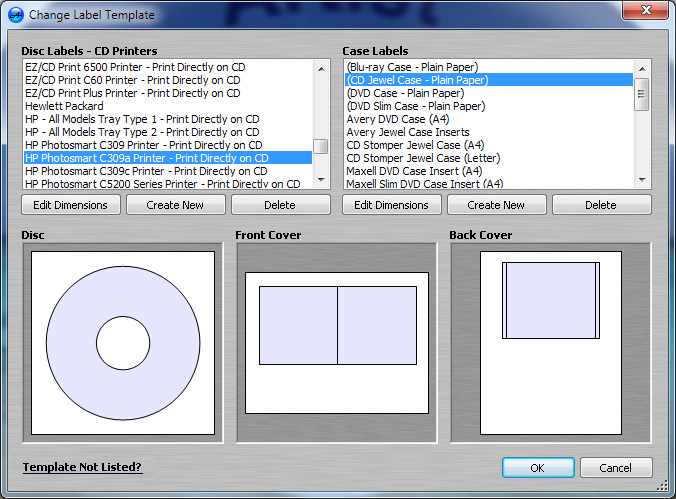Screen dimensions: 676x499
Task: Click the Back Cover preview thumbnail
Action: tap(551, 343)
